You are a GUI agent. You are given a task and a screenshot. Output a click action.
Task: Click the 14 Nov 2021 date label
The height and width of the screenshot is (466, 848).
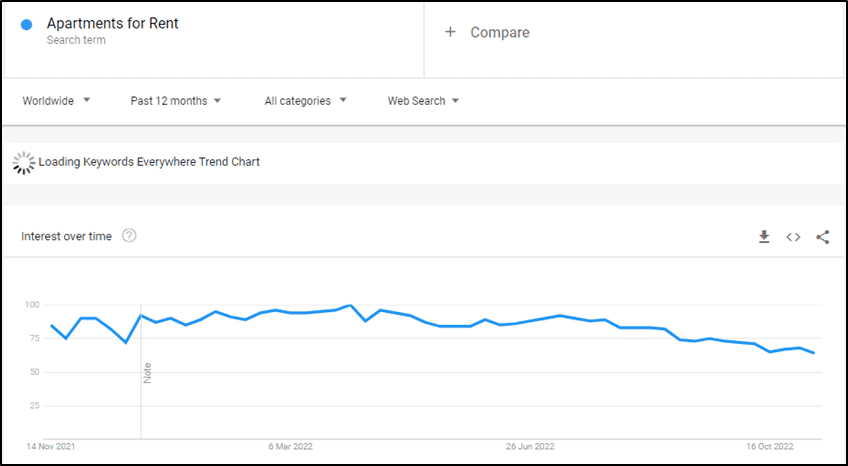(x=51, y=447)
